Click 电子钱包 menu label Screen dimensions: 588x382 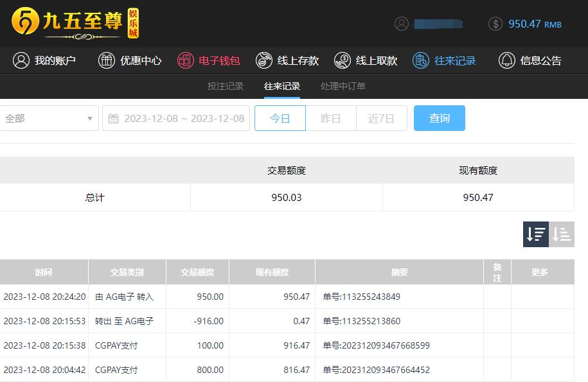[219, 60]
